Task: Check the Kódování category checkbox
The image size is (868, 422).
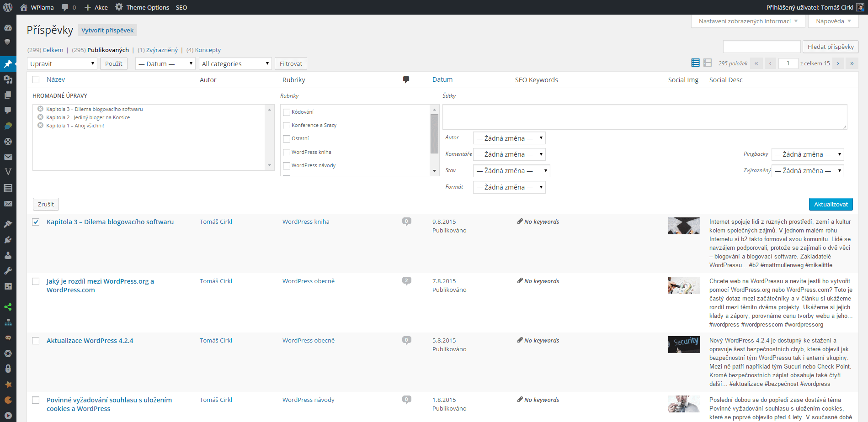Action: pyautogui.click(x=287, y=112)
